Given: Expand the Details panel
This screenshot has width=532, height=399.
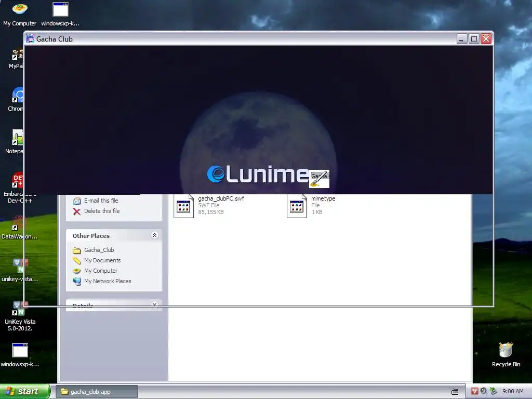Looking at the screenshot, I should click(154, 304).
